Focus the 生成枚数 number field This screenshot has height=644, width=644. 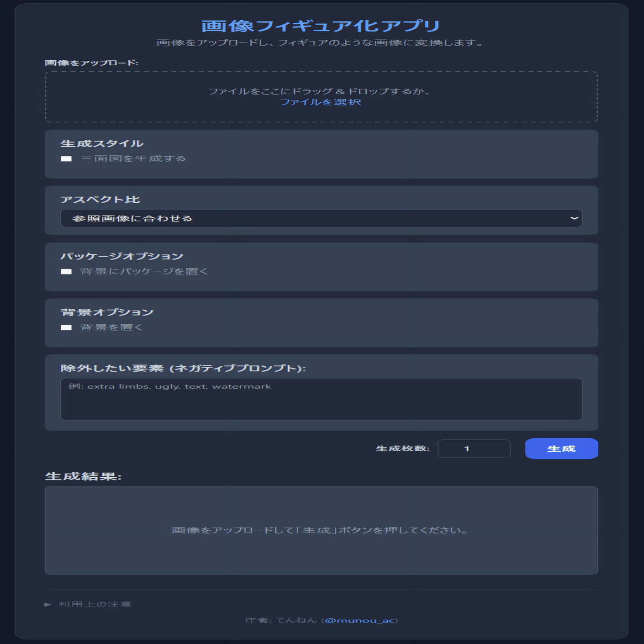(474, 449)
